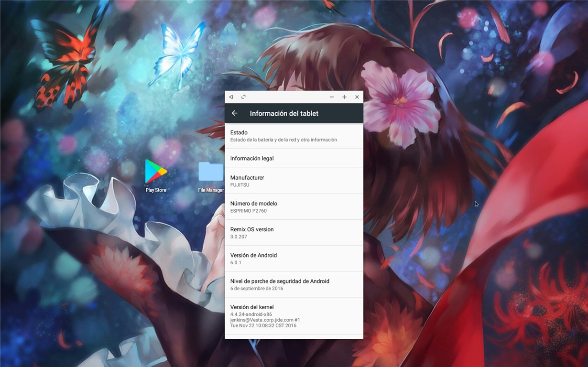Tap the Remix OS version row
Viewport: 588px width, 367px height.
tap(294, 233)
